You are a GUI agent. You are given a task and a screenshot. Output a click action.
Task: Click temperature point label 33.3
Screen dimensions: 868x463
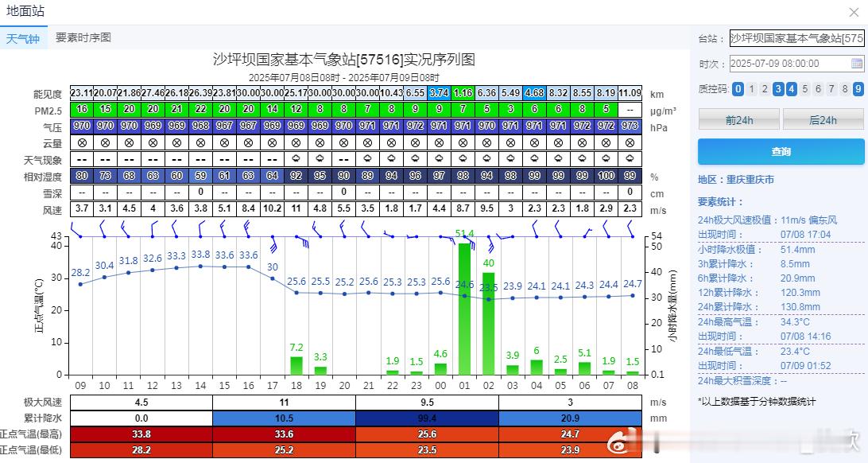point(176,256)
